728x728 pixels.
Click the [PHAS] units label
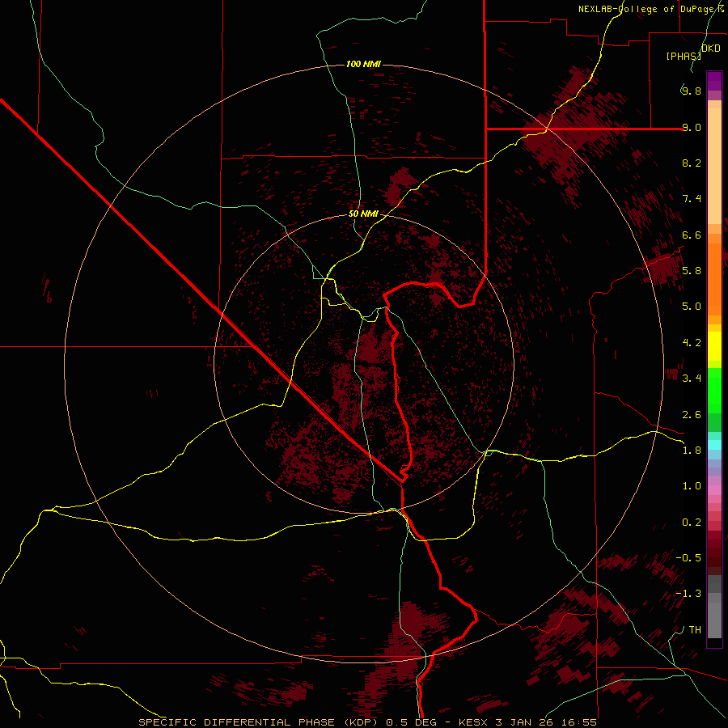click(x=684, y=56)
